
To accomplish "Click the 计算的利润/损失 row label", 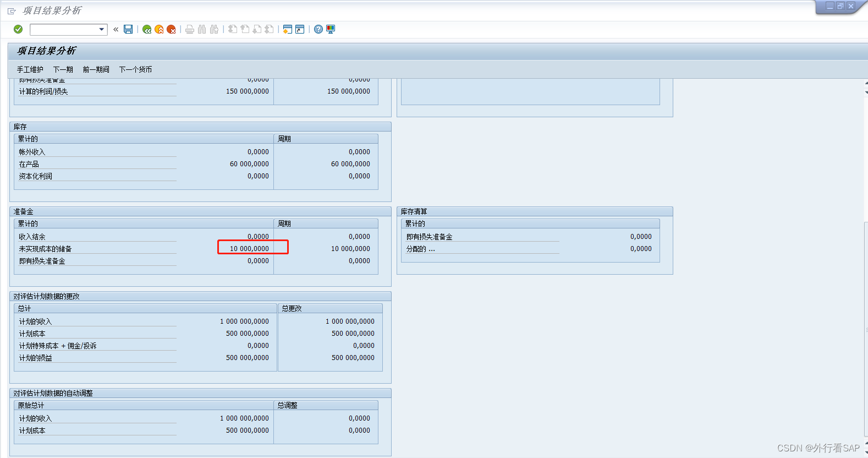I will click(43, 91).
